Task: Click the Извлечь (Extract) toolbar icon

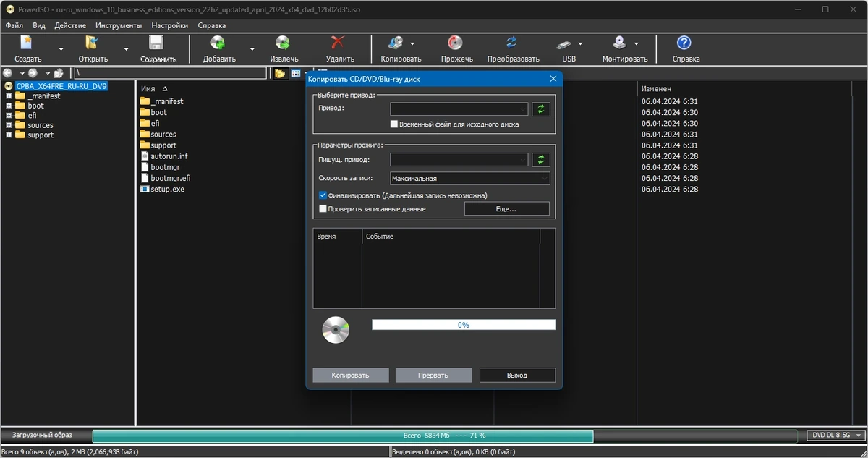Action: tap(283, 43)
